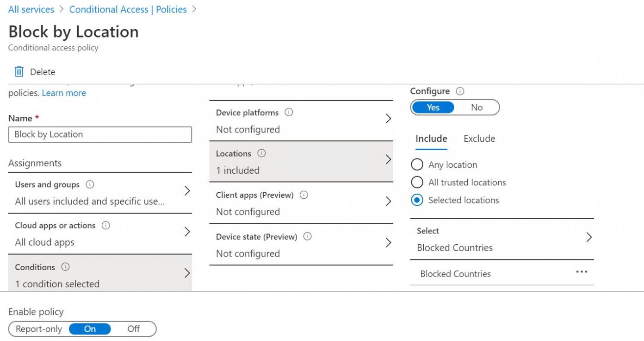The height and width of the screenshot is (341, 644).
Task: Click the Delete trash icon
Action: point(19,71)
